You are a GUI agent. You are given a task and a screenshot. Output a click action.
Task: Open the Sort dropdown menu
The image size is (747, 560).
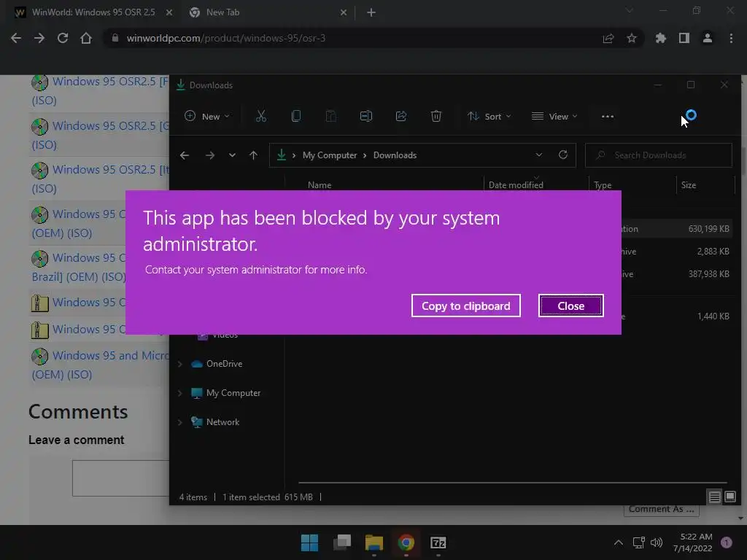click(x=489, y=116)
